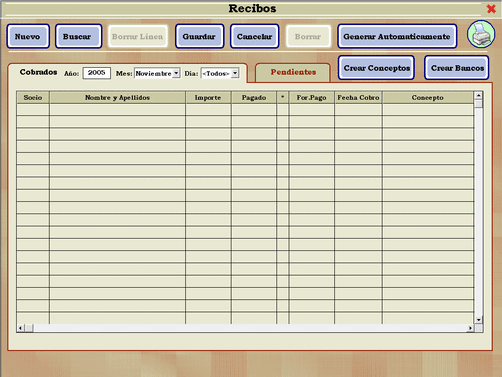The image size is (502, 377).
Task: Click the Fecha Cobro column header
Action: click(x=358, y=97)
